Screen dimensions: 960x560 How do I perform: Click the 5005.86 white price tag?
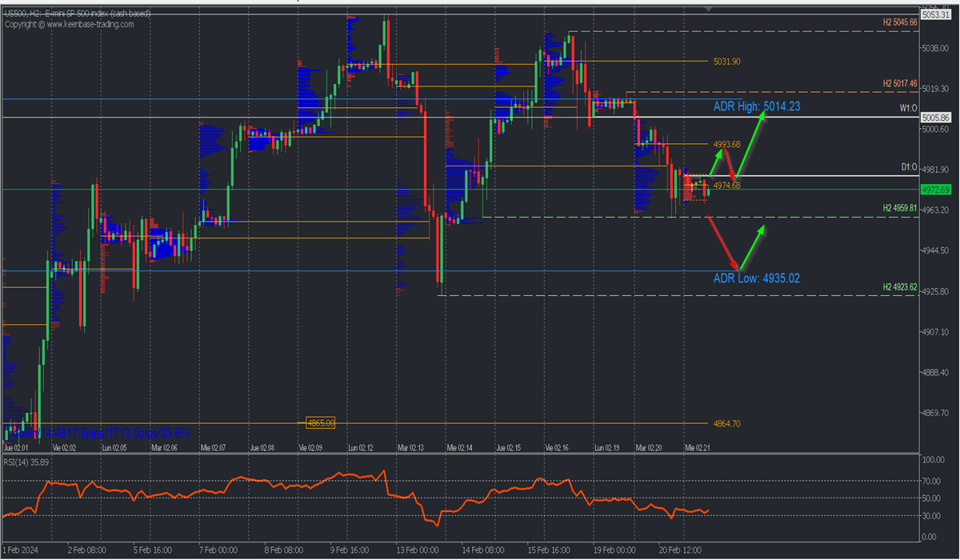point(934,117)
